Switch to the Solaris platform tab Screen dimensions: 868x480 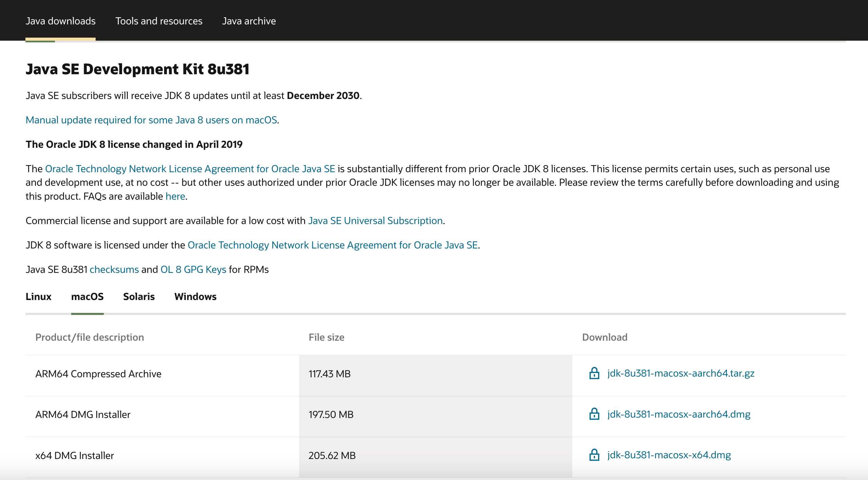point(139,297)
